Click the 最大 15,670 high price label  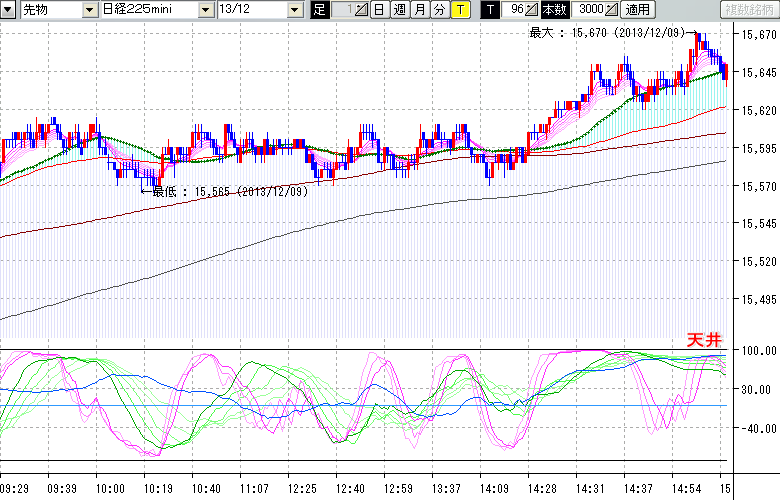coord(610,33)
